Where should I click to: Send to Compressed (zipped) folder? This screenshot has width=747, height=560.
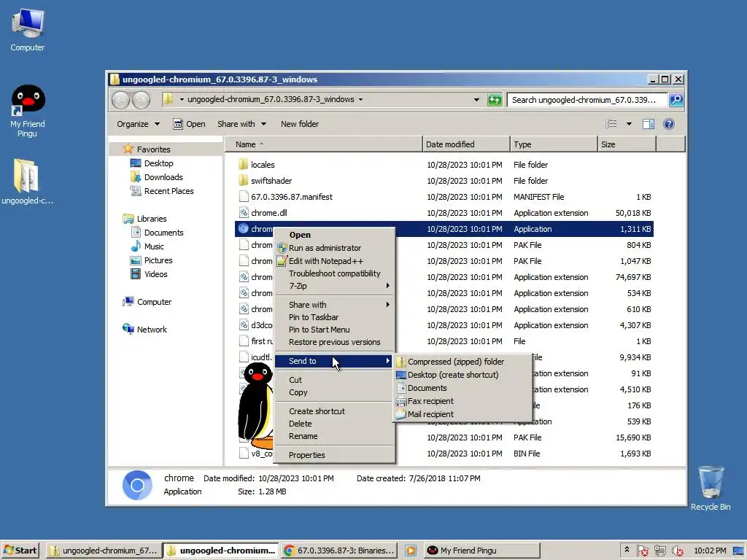pyautogui.click(x=462, y=362)
